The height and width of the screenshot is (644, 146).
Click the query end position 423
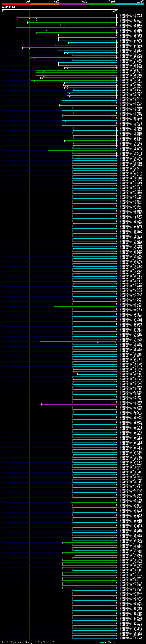tap(115, 11)
